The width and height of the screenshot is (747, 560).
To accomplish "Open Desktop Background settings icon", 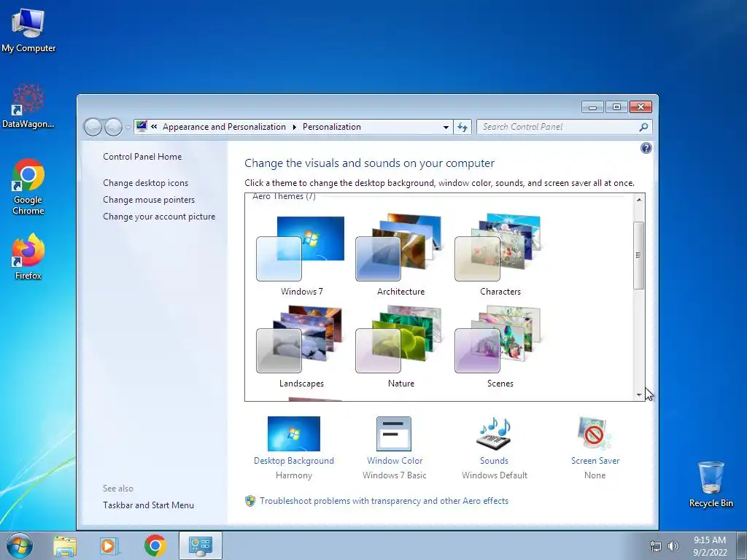I will pos(293,434).
